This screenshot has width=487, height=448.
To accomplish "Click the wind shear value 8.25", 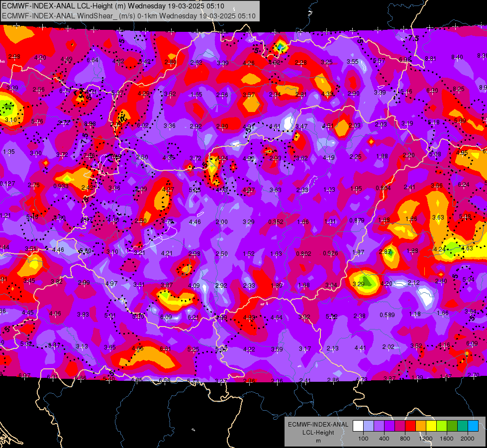I will pyautogui.click(x=459, y=89).
